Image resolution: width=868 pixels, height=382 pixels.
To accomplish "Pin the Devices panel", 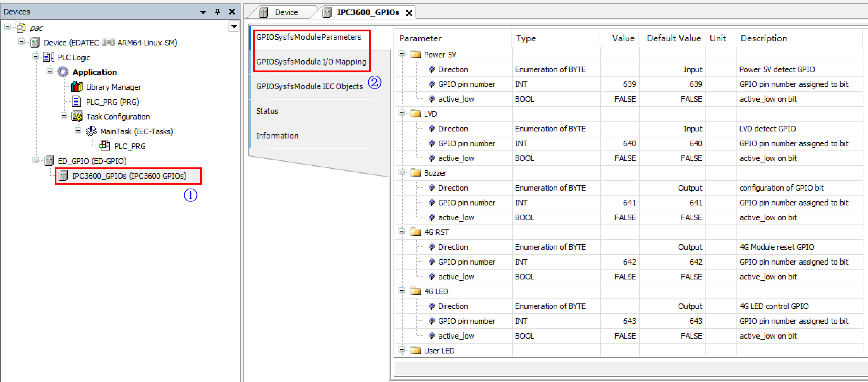I will point(218,12).
